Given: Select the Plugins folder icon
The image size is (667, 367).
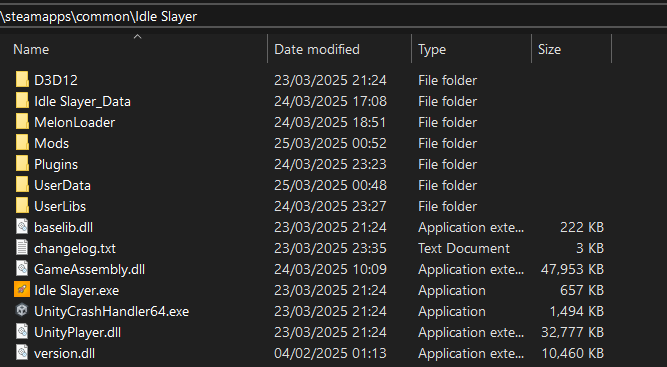Looking at the screenshot, I should 22,164.
